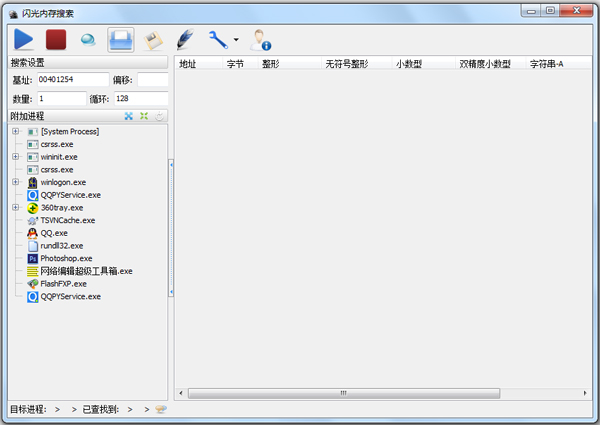This screenshot has height=425, width=600.
Task: Click the blue expand-all icon in 附加进程 header
Action: coord(129,117)
